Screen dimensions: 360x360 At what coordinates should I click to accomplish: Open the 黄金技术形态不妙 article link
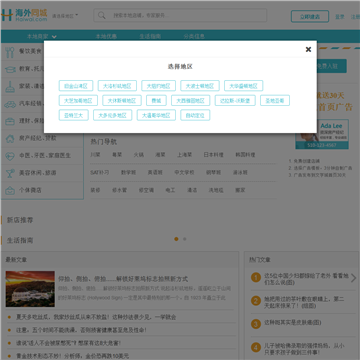point(73,355)
